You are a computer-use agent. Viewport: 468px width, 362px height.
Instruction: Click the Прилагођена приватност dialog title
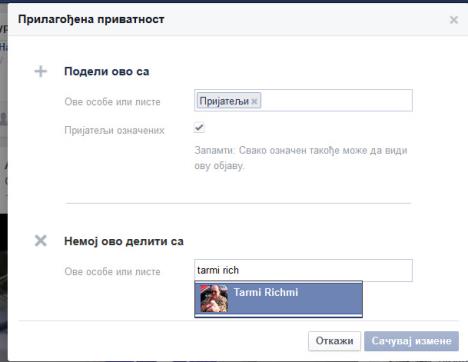(91, 19)
